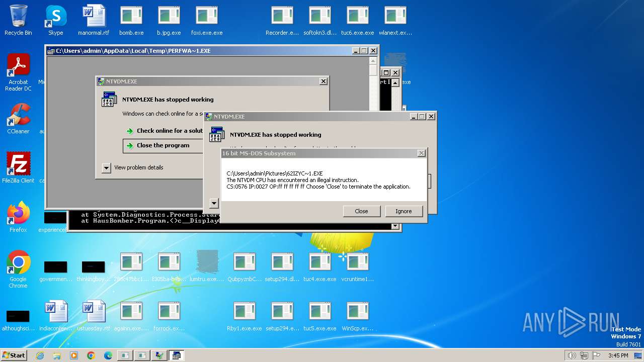Select the manormal.rtf document icon
644x362 pixels.
(94, 20)
